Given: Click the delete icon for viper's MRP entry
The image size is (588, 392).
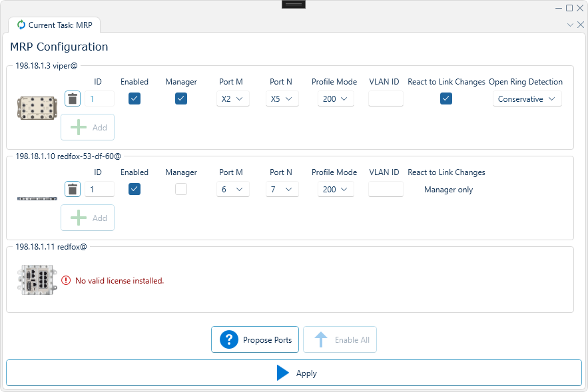Looking at the screenshot, I should click(x=72, y=98).
